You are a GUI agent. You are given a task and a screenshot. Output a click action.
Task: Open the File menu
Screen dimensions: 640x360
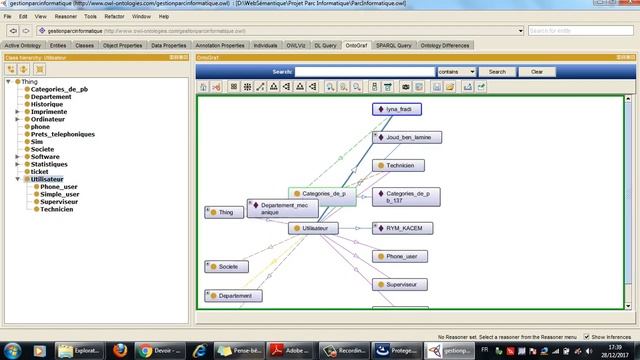coord(7,17)
